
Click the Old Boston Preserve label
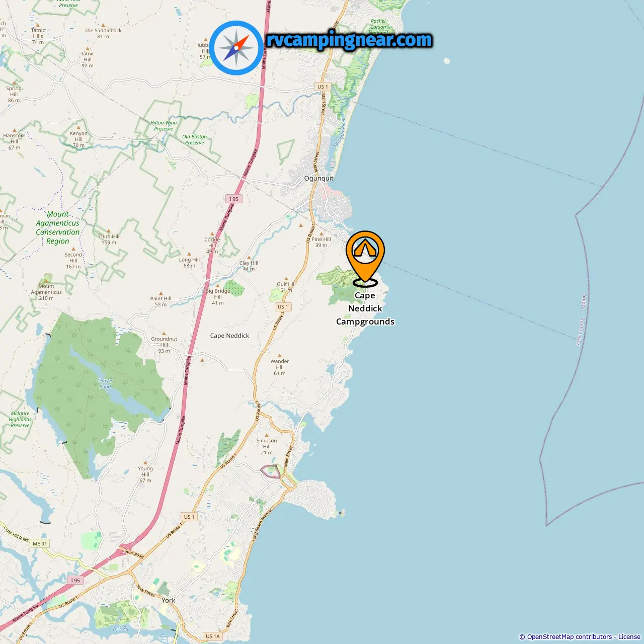click(x=194, y=139)
